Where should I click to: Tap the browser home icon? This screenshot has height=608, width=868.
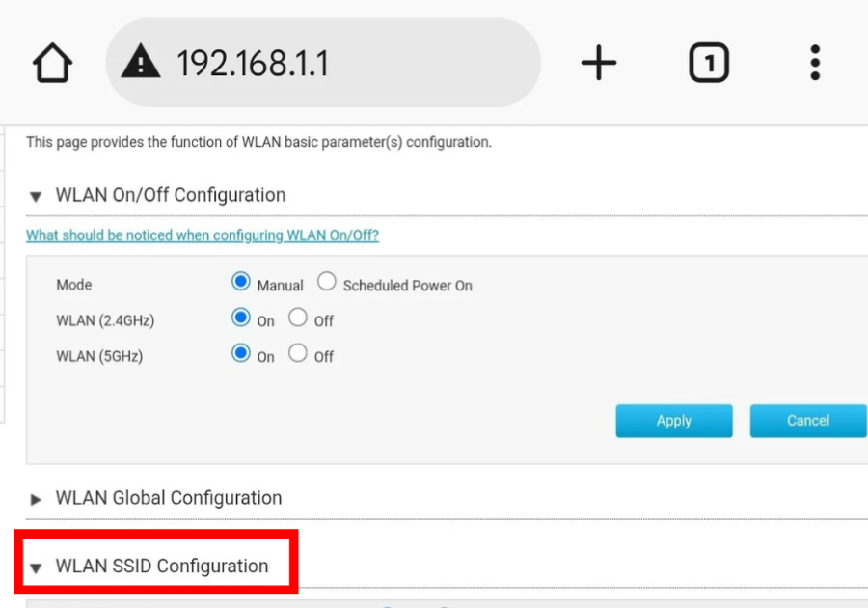pyautogui.click(x=52, y=64)
